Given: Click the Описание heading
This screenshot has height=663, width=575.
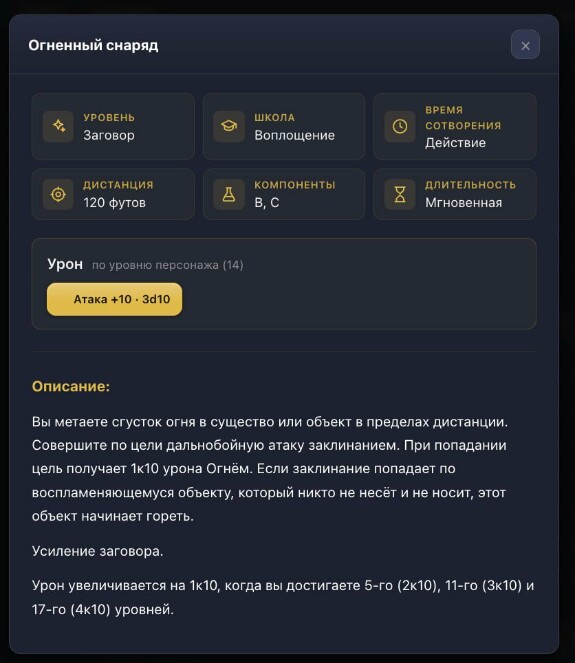Looking at the screenshot, I should [71, 386].
